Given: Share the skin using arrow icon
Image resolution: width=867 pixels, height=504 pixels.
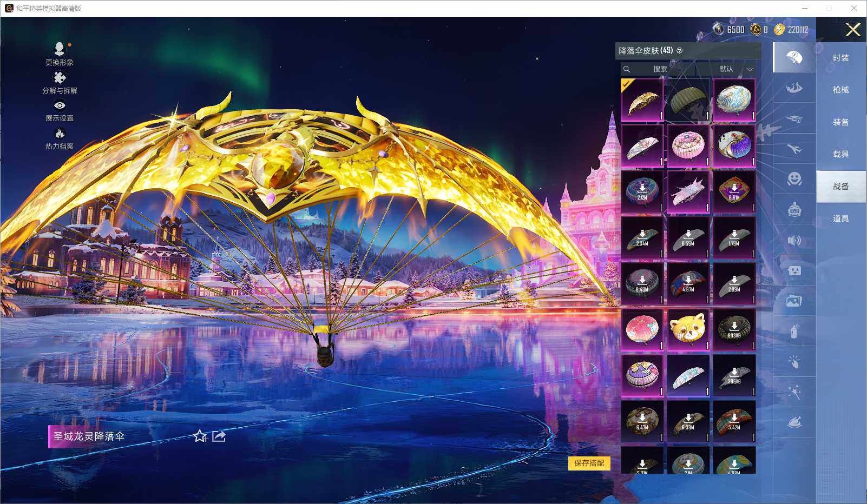Looking at the screenshot, I should coord(219,436).
